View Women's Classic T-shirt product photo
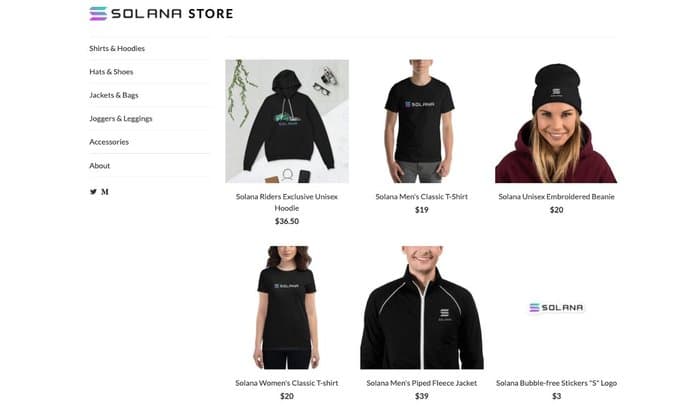The width and height of the screenshot is (680, 418). pos(287,307)
